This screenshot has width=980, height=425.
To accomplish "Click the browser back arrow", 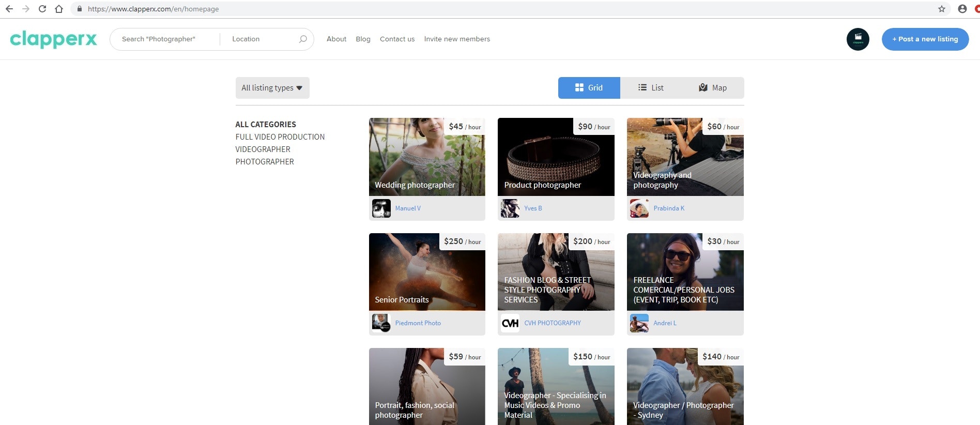I will click(x=9, y=9).
